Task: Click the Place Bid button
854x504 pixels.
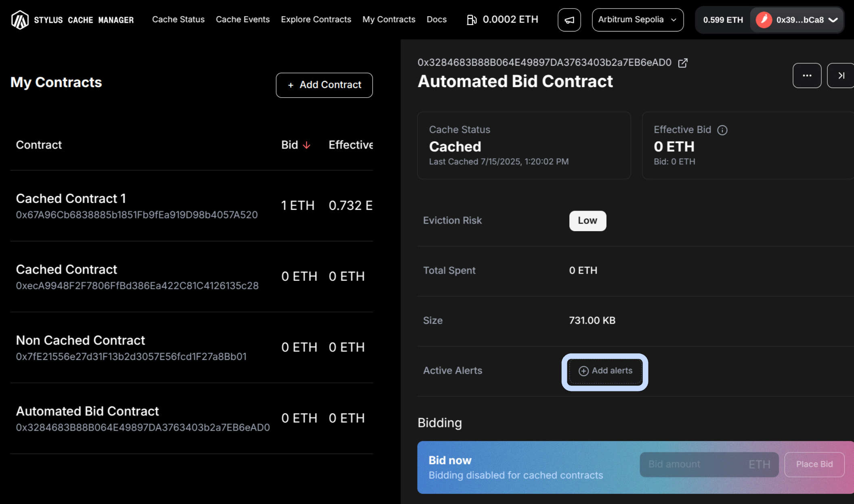Action: pos(814,464)
